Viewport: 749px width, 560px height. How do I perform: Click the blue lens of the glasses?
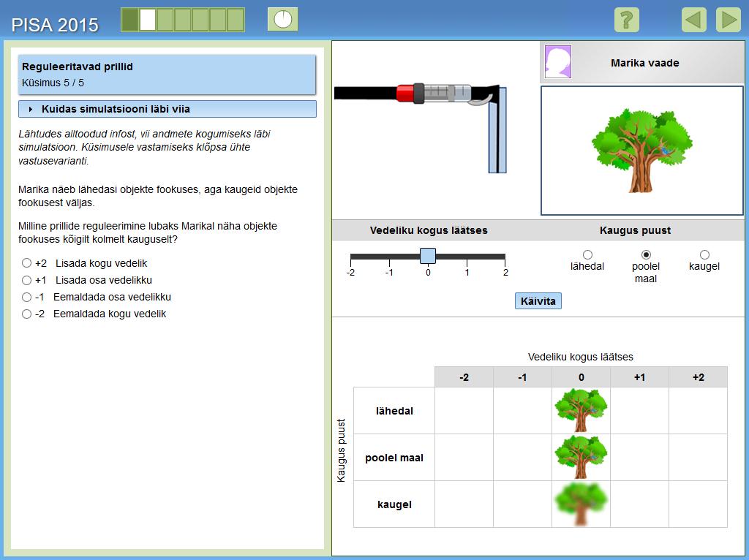(x=497, y=130)
